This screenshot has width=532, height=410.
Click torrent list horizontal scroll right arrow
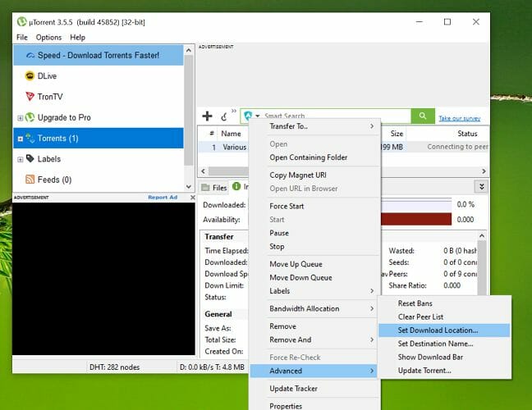484,171
